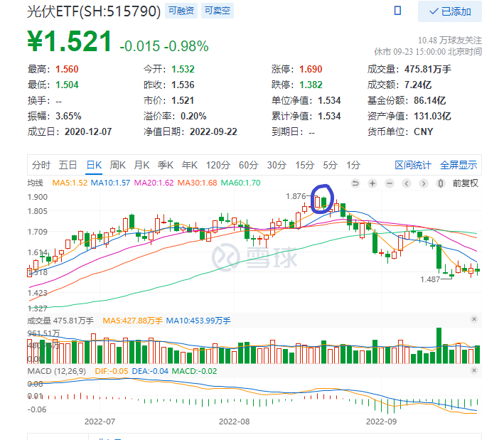This screenshot has height=440, width=504.
Task: Switch to the 30分 chart tab
Action: (277, 165)
